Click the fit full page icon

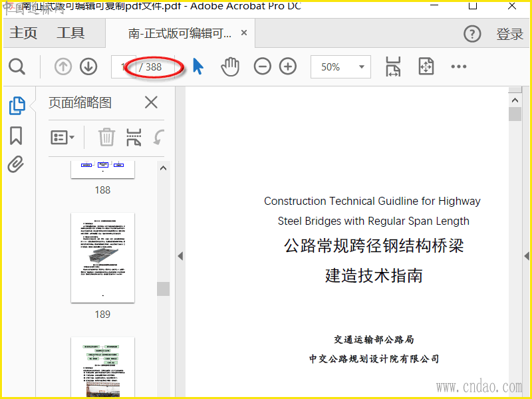click(x=426, y=66)
